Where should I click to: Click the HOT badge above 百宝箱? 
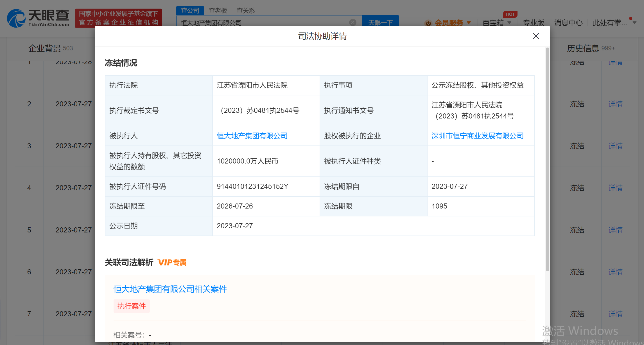tap(510, 14)
